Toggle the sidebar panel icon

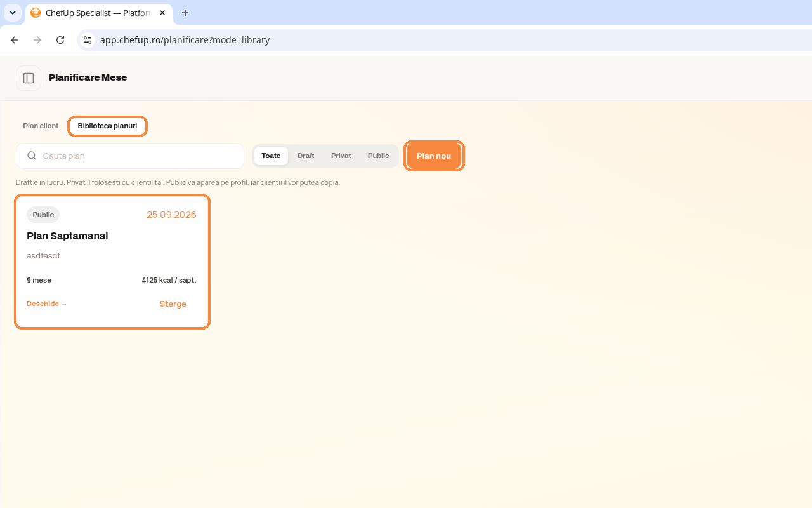coord(29,78)
